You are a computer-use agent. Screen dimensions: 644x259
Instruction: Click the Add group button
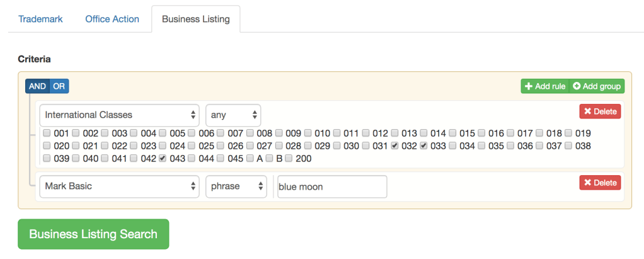597,86
